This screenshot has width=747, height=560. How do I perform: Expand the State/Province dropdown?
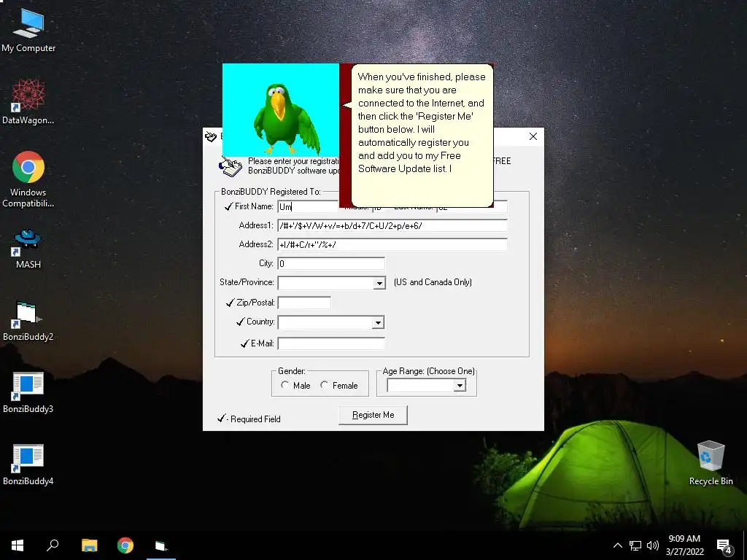379,283
